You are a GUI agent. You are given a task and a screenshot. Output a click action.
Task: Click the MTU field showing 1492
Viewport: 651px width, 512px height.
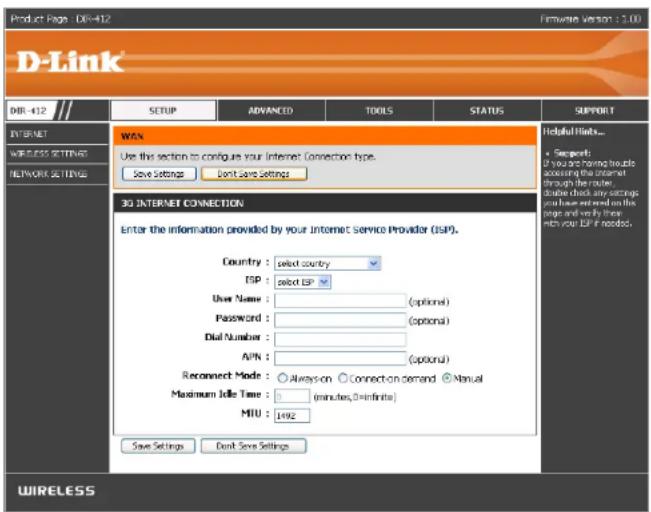point(292,415)
